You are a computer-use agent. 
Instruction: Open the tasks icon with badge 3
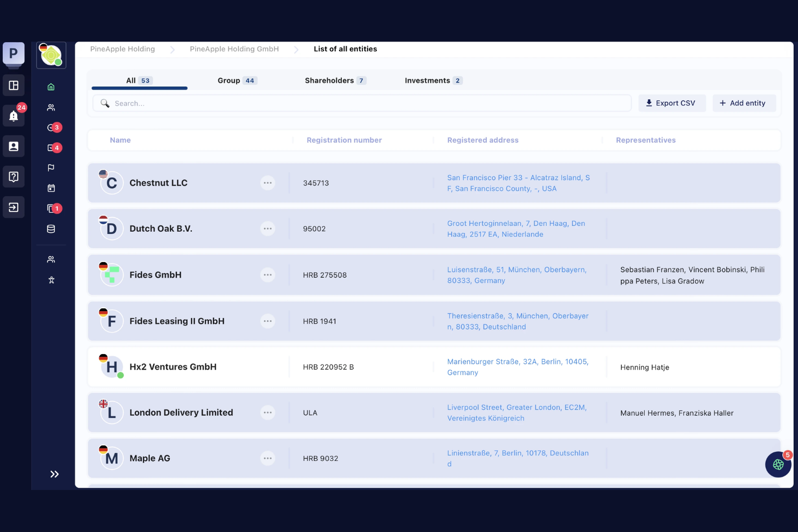51,128
